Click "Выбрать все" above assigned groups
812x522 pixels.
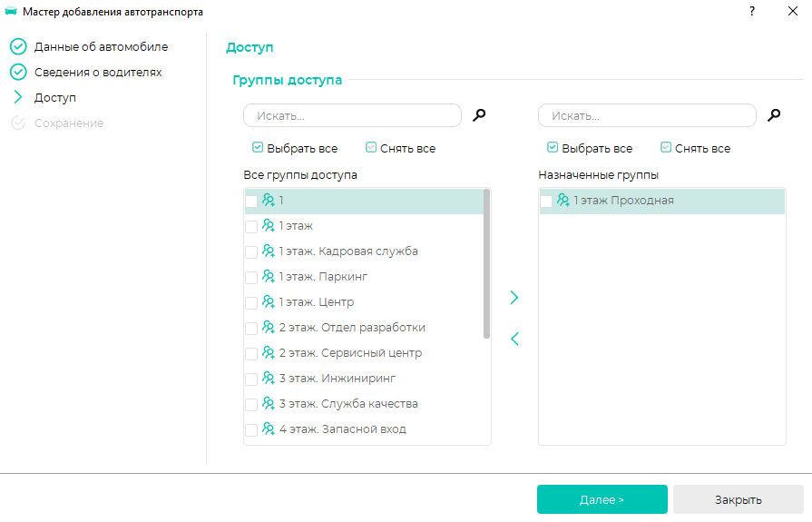pyautogui.click(x=590, y=148)
